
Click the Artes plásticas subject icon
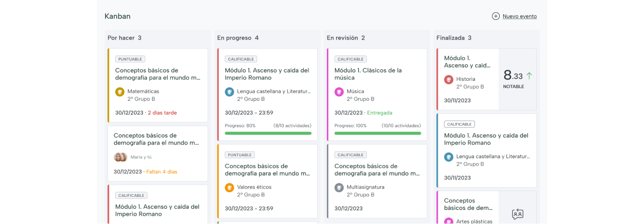click(449, 222)
